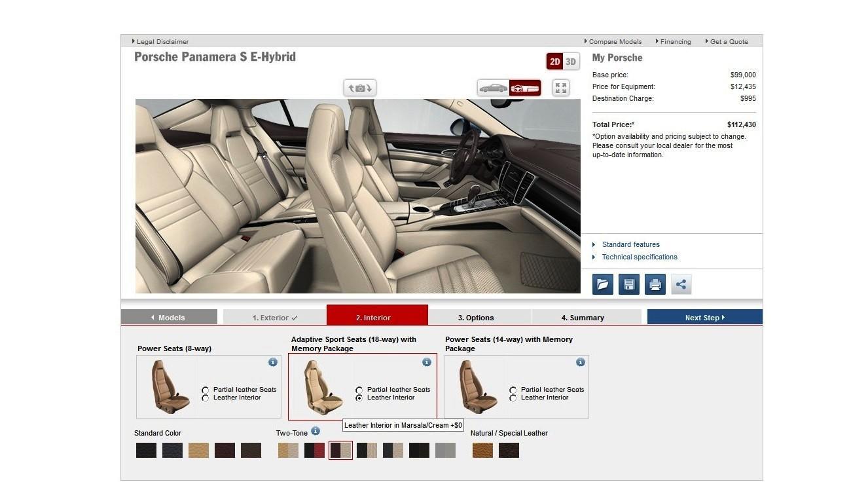Click the interior preview image
Image resolution: width=868 pixels, height=486 pixels.
[x=358, y=196]
